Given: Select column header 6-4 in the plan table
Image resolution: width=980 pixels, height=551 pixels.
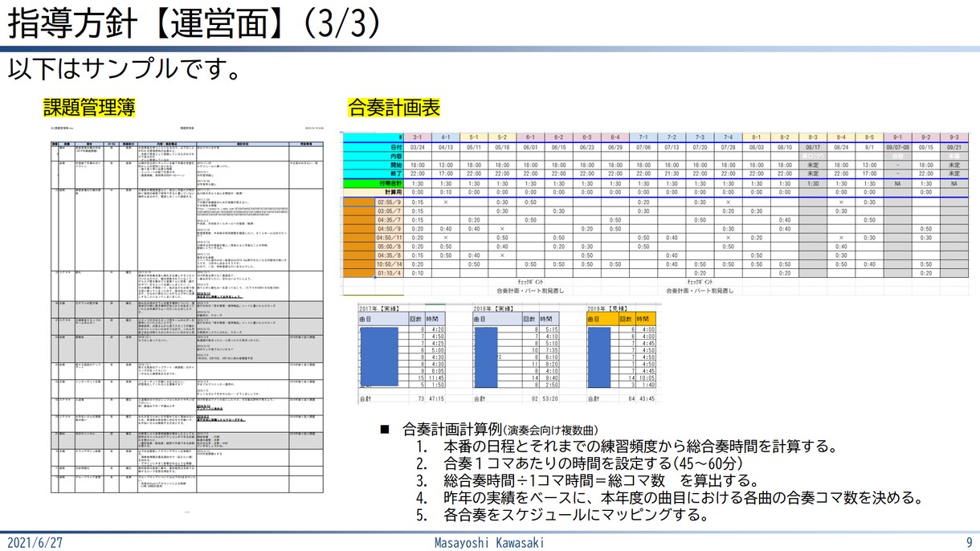Looking at the screenshot, I should pyautogui.click(x=616, y=137).
